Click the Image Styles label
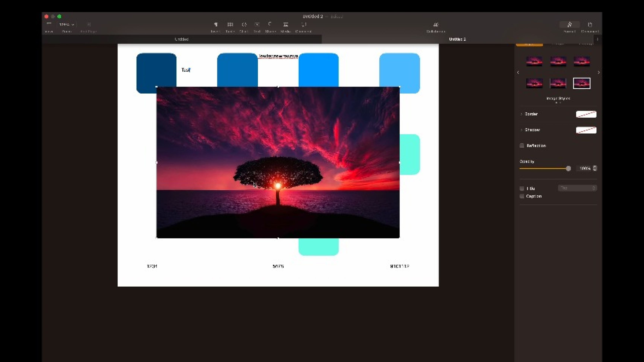This screenshot has height=362, width=644. (x=558, y=98)
